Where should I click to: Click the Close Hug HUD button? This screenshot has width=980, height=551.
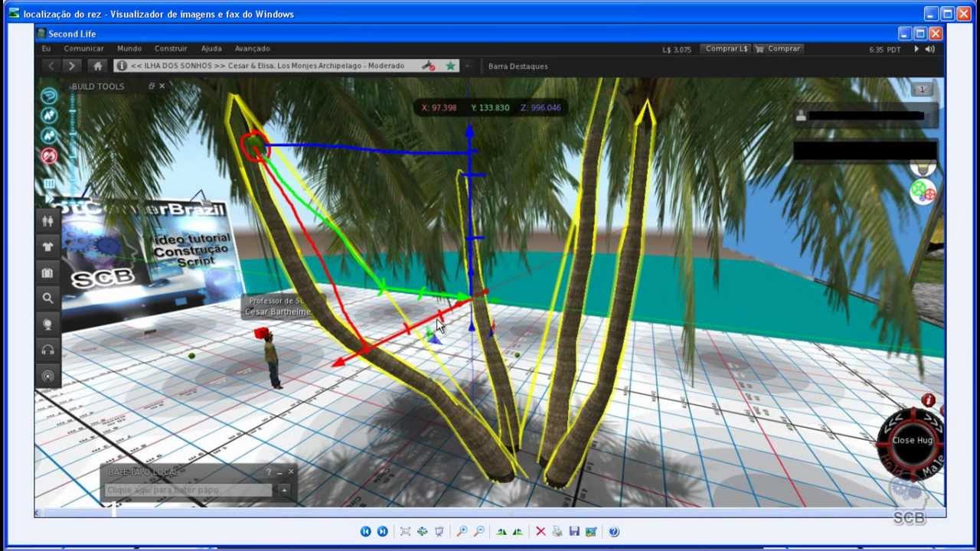912,440
